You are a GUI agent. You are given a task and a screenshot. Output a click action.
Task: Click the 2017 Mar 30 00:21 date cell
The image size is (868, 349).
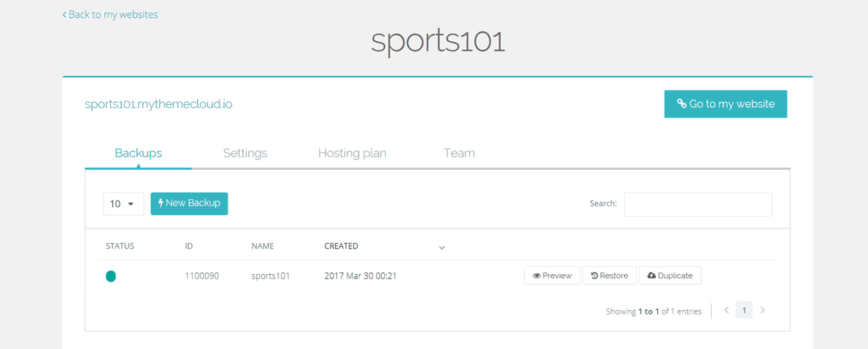[361, 276]
